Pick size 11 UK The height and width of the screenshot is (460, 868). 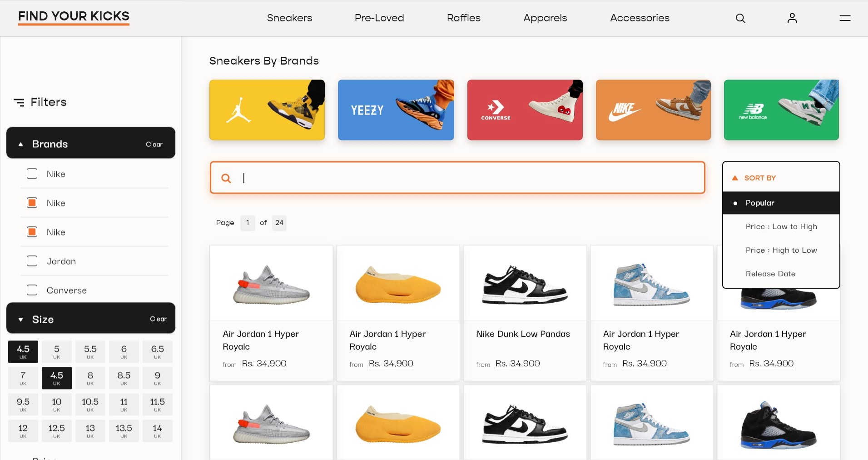click(x=124, y=405)
